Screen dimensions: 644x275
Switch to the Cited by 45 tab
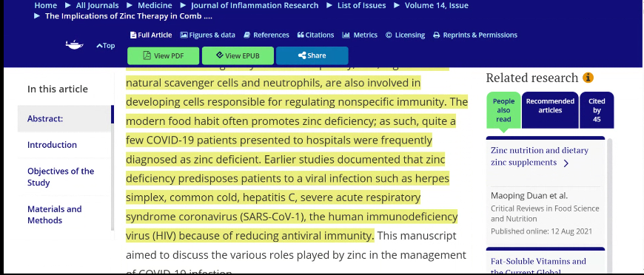597,109
